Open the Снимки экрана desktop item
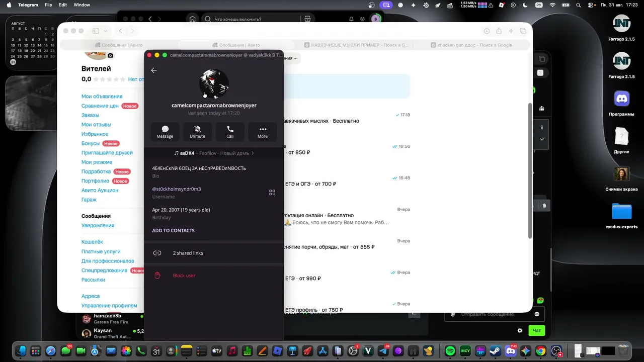Screen dimensions: 644x362 pos(622,179)
